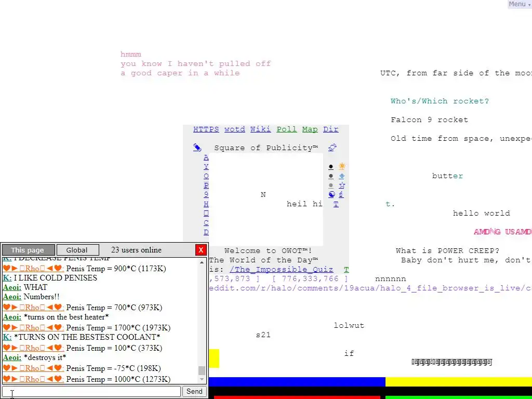This screenshot has height=399, width=532.
Task: Open the Menu dropdown at top right
Action: (x=520, y=4)
